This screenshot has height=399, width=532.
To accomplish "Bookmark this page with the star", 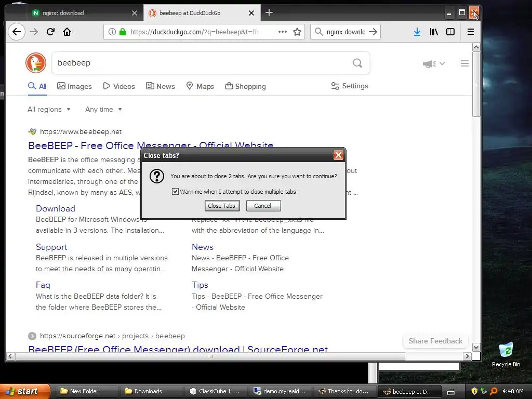I will click(x=297, y=32).
